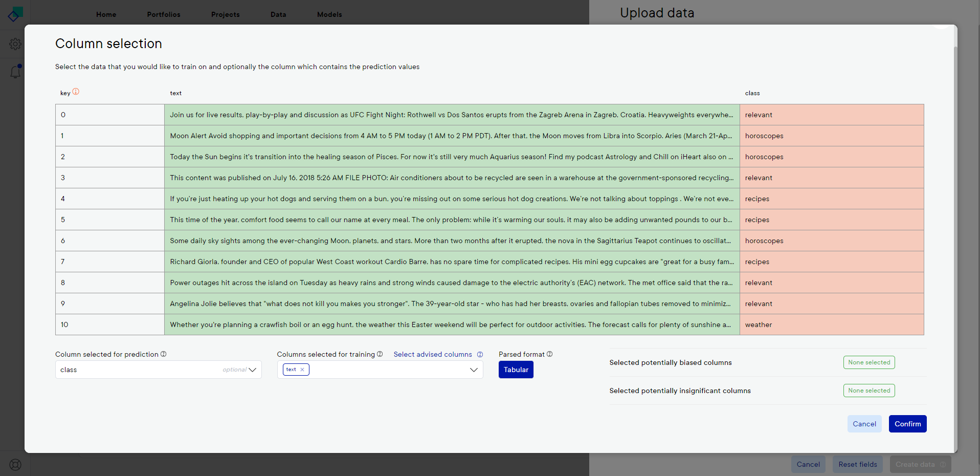Go to the Models menu item
The height and width of the screenshot is (476, 980).
point(329,14)
